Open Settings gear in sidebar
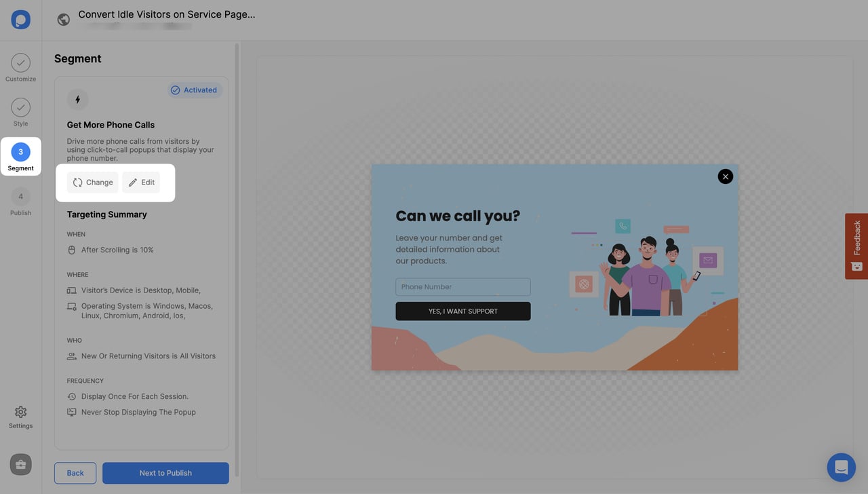This screenshot has height=494, width=868. tap(20, 417)
